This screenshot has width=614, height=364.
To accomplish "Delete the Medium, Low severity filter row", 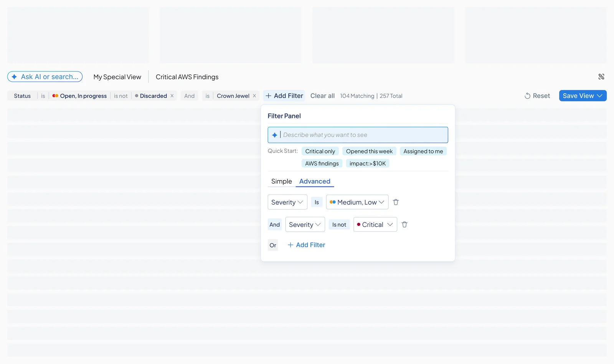I will [x=396, y=202].
